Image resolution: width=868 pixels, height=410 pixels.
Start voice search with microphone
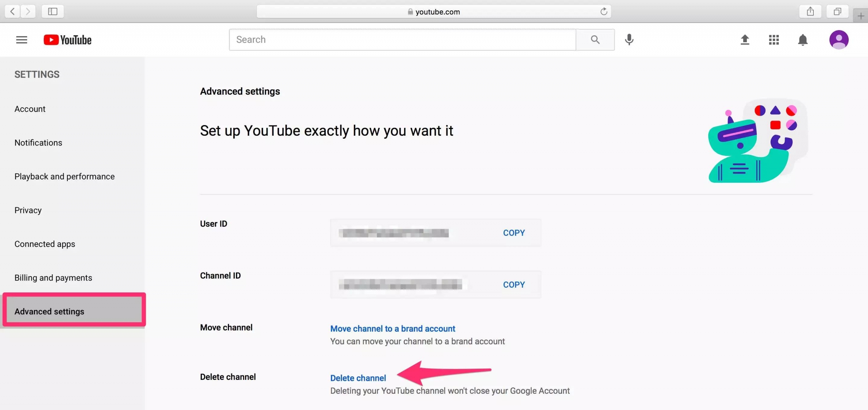pos(629,40)
